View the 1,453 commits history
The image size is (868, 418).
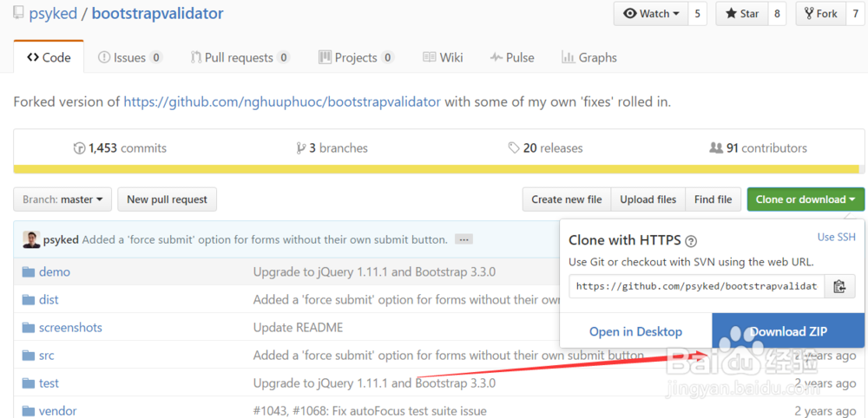[x=120, y=148]
